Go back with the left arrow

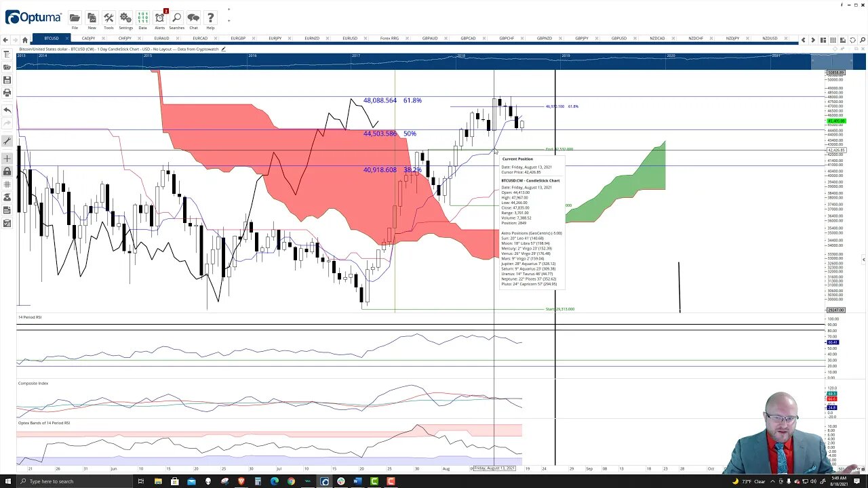tap(6, 39)
